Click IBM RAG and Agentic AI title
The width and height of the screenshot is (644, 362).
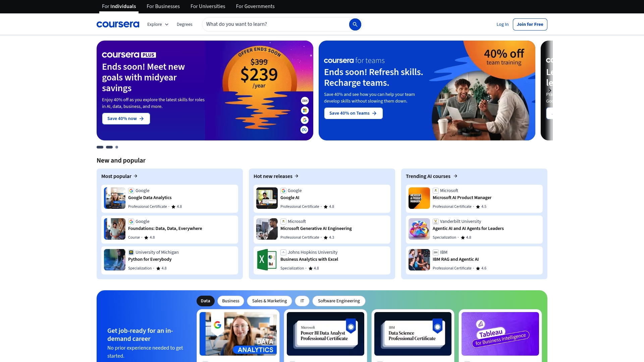pyautogui.click(x=455, y=259)
